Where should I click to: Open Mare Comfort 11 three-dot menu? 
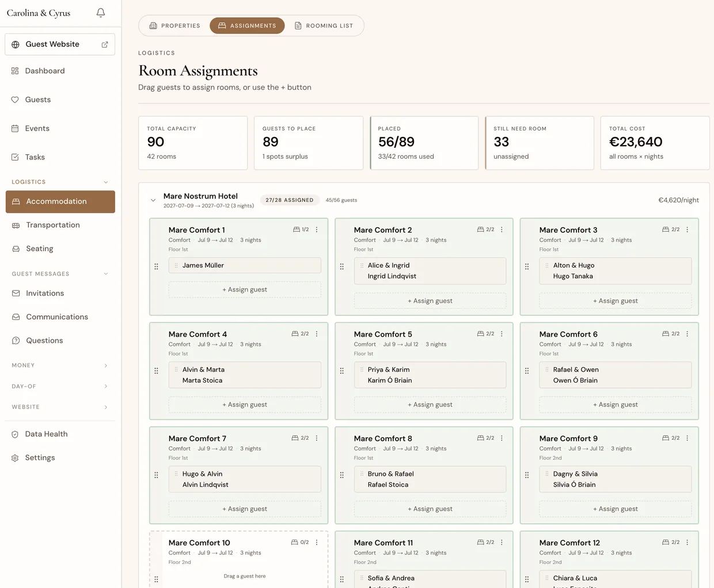[x=502, y=542]
